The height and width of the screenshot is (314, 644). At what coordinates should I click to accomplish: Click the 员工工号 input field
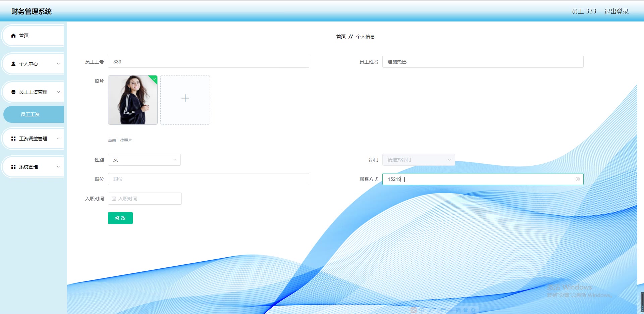pyautogui.click(x=209, y=62)
